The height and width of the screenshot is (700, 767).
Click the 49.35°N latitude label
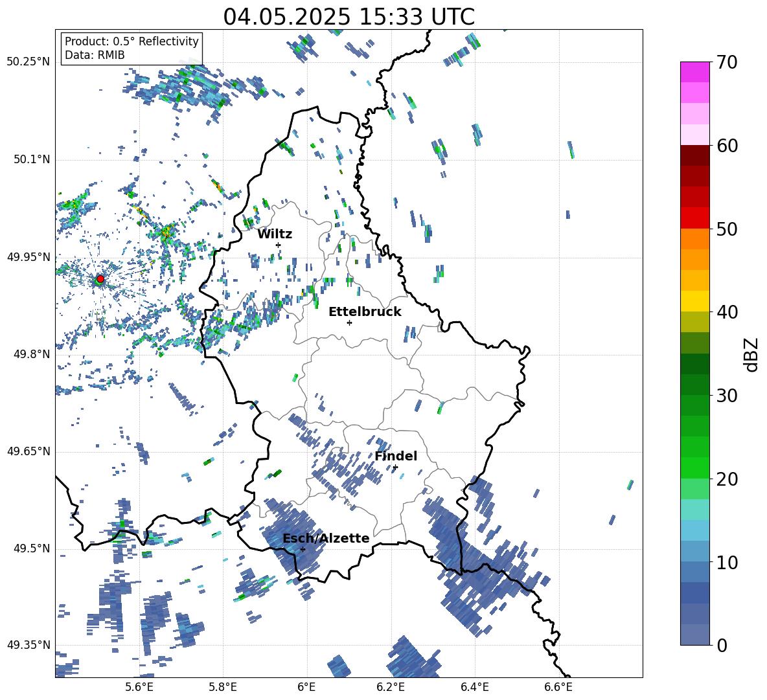click(x=29, y=645)
